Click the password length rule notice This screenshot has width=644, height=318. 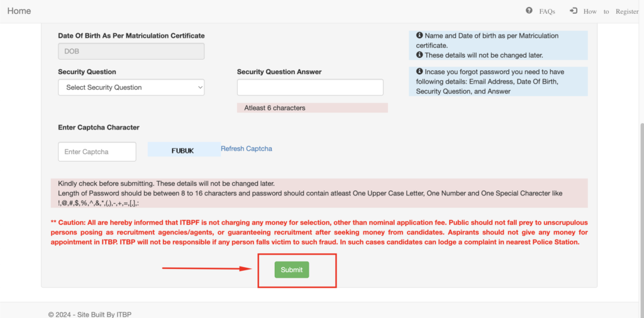point(319,194)
